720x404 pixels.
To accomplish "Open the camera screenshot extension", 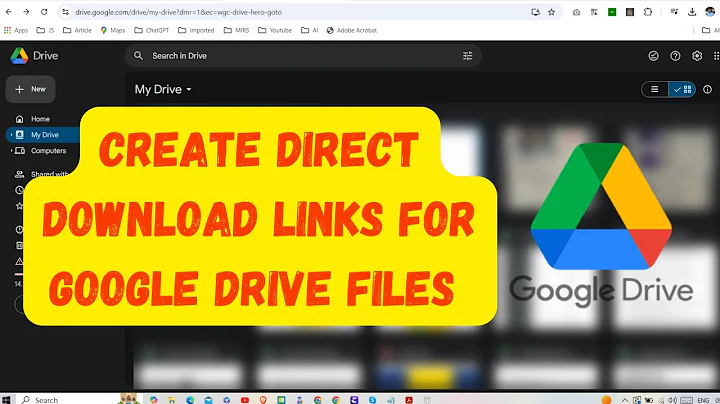I will (x=576, y=12).
